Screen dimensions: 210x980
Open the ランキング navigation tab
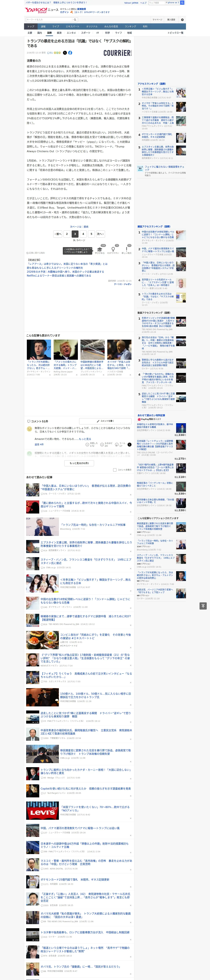click(x=130, y=27)
